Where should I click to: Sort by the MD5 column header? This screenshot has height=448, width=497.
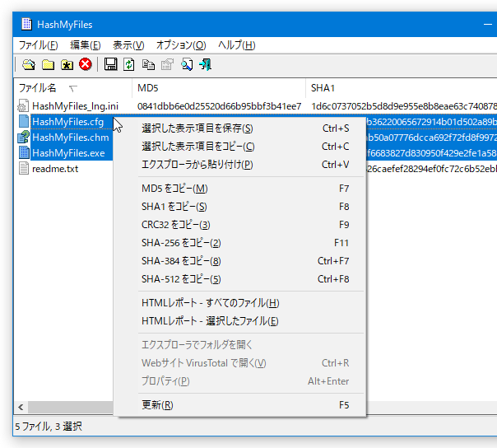click(x=219, y=88)
